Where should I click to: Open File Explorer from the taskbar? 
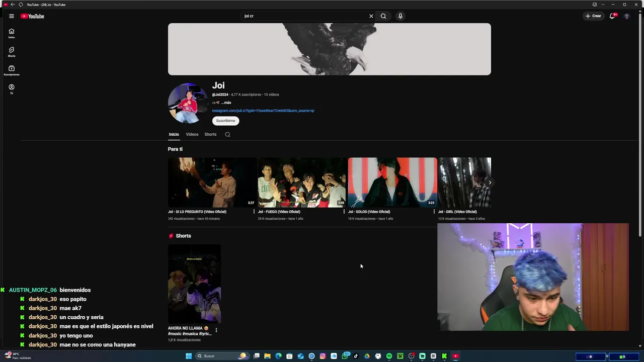coord(267,356)
